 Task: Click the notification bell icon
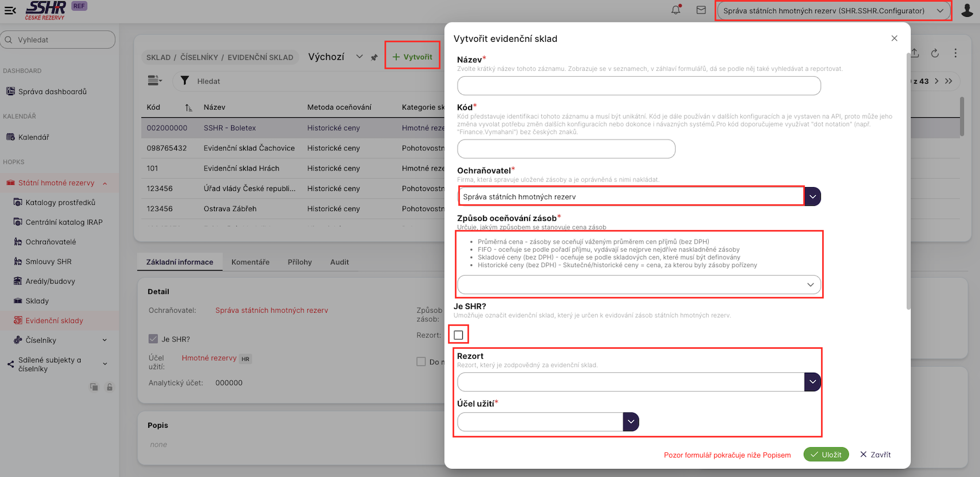[x=676, y=10]
